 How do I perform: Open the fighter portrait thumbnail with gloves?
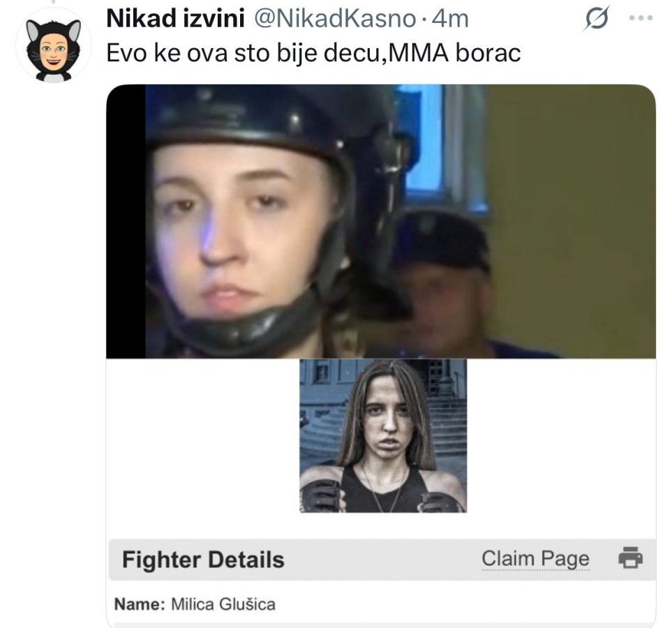[382, 435]
